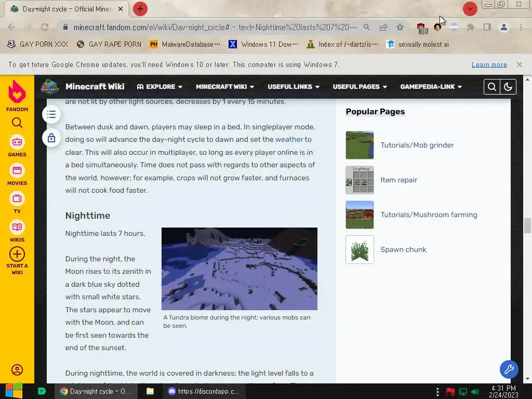The height and width of the screenshot is (399, 532).
Task: Open Fandom sidebar search
Action: [17, 123]
